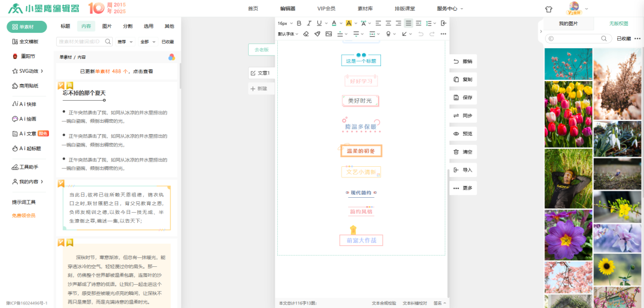Open the T-shirt skin icon in header
Screen dimensions: 644x308
point(549,9)
